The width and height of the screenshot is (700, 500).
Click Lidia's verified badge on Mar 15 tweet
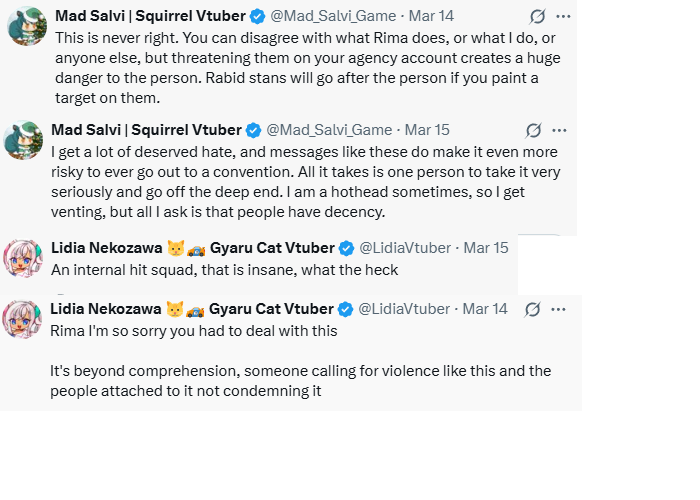[346, 248]
